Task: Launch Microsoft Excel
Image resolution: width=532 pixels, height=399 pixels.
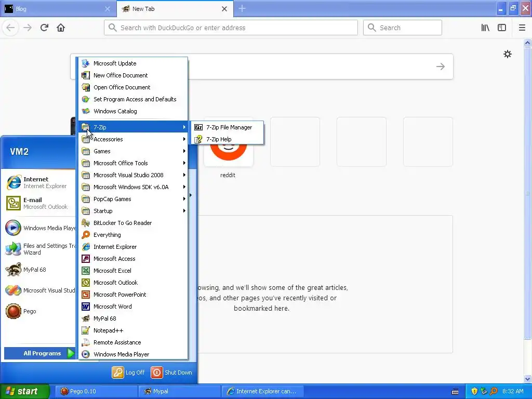Action: 133,270
